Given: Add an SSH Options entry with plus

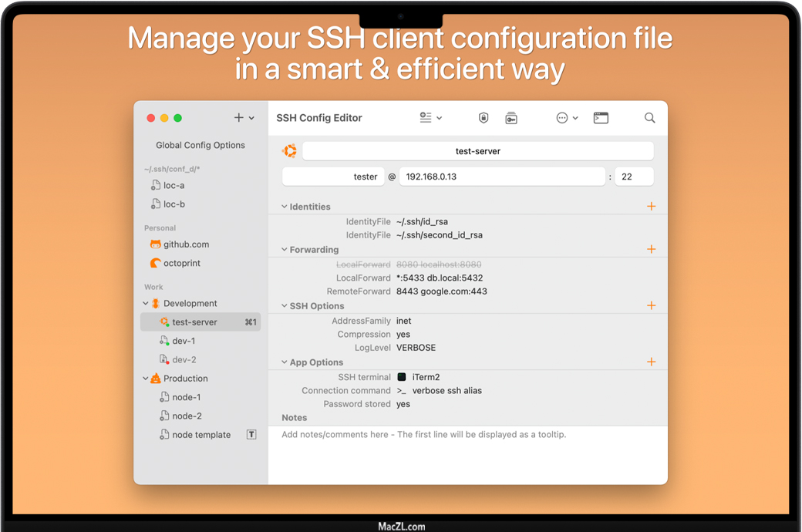Looking at the screenshot, I should [652, 305].
